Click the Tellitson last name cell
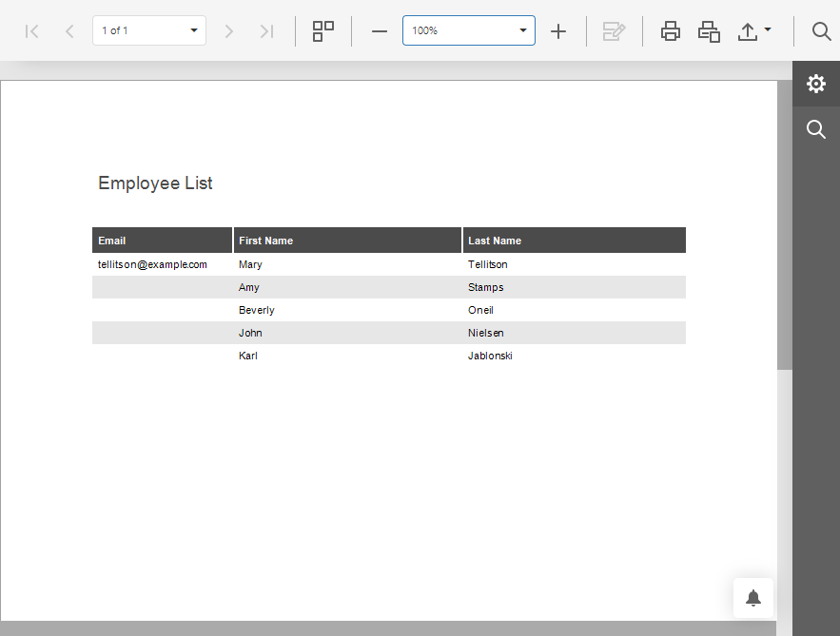Image resolution: width=840 pixels, height=636 pixels. click(575, 264)
